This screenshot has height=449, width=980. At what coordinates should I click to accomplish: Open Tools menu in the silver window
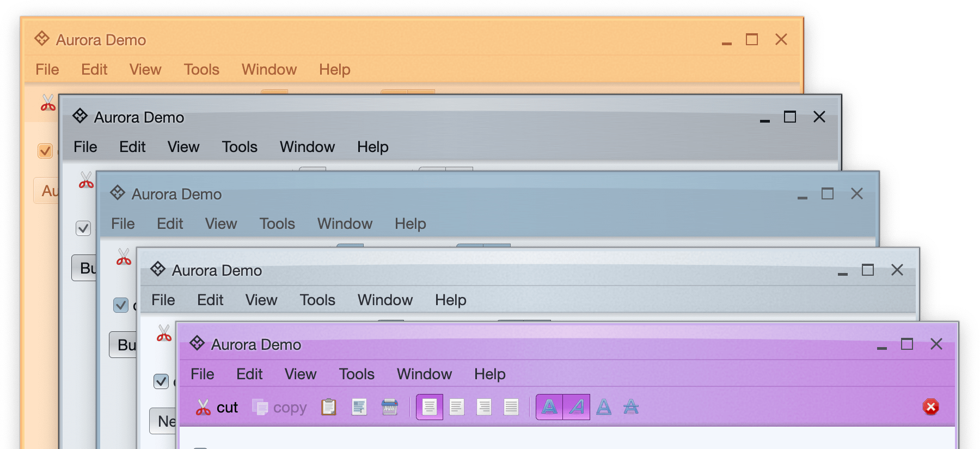[x=317, y=300]
